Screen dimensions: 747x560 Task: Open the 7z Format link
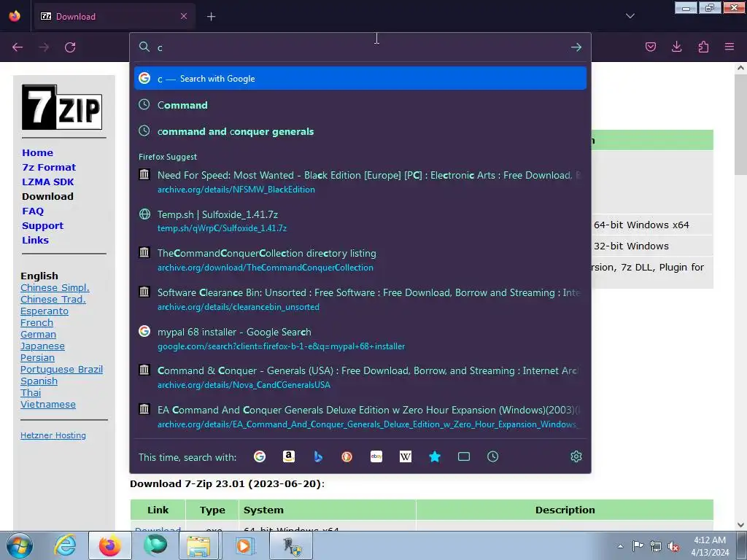click(x=49, y=168)
